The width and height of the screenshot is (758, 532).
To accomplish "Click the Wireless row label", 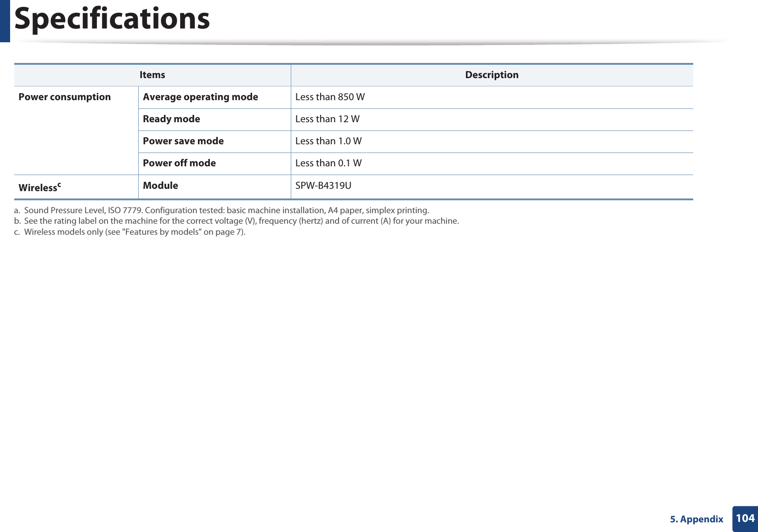I will pos(40,187).
